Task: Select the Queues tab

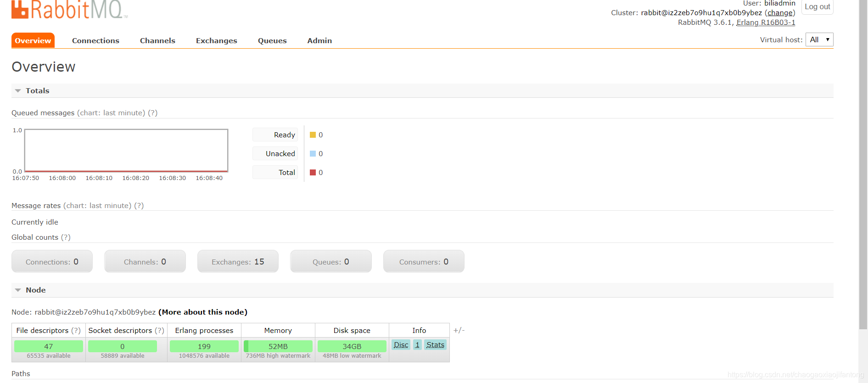Action: [x=272, y=40]
